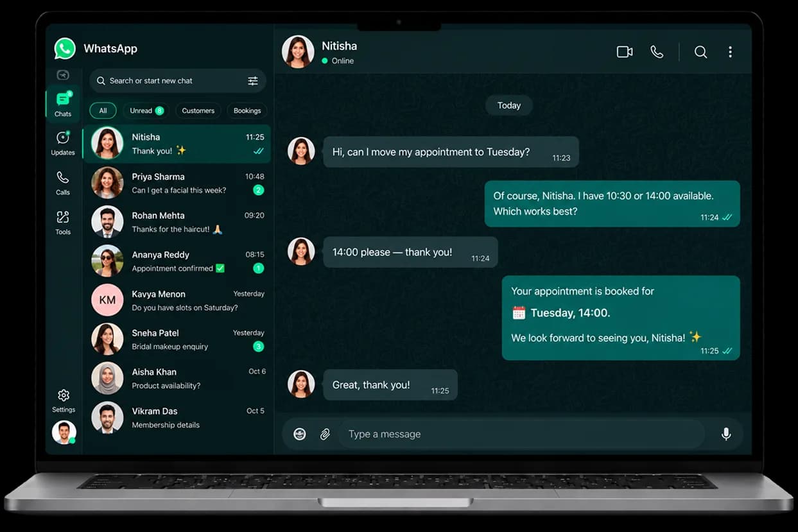Click the praying hands emoji in Rohan's preview

tap(217, 229)
